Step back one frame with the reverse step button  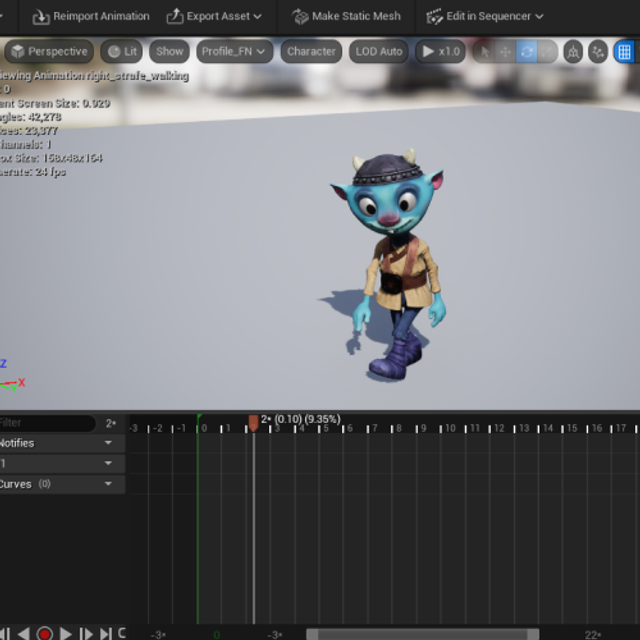6,633
